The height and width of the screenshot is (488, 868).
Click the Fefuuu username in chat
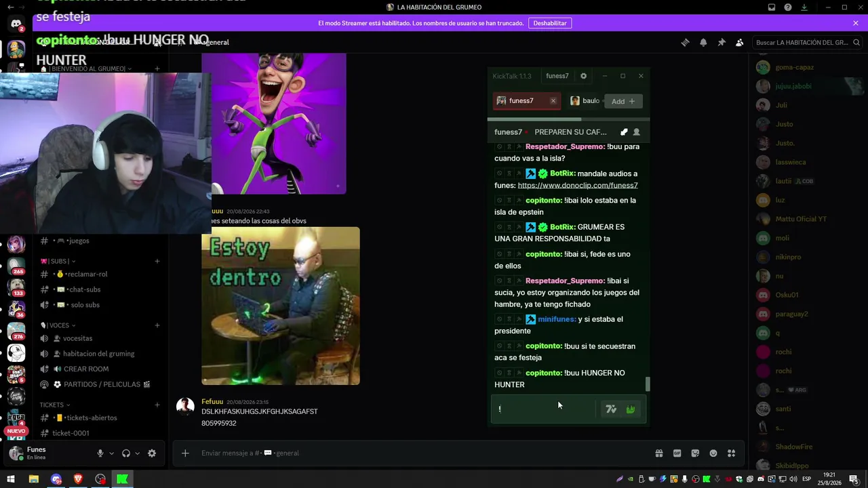coord(212,402)
